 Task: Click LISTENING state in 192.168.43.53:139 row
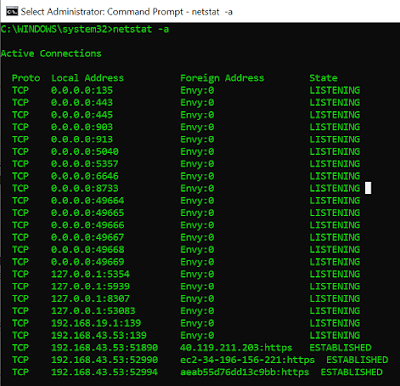point(335,335)
